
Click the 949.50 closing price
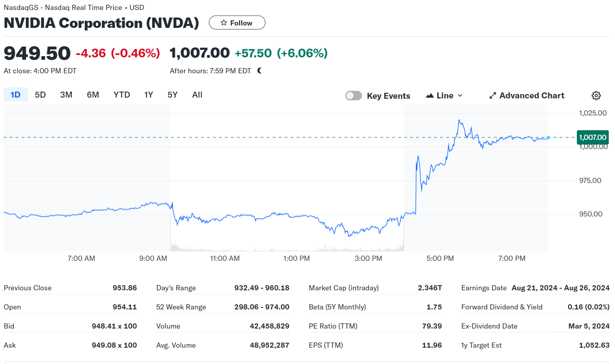click(37, 53)
